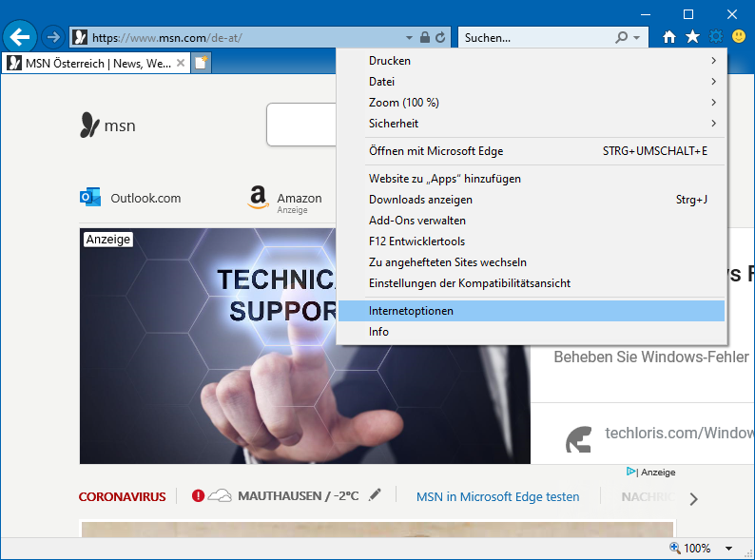755x560 pixels.
Task: Click the Info menu entry
Action: pos(532,332)
